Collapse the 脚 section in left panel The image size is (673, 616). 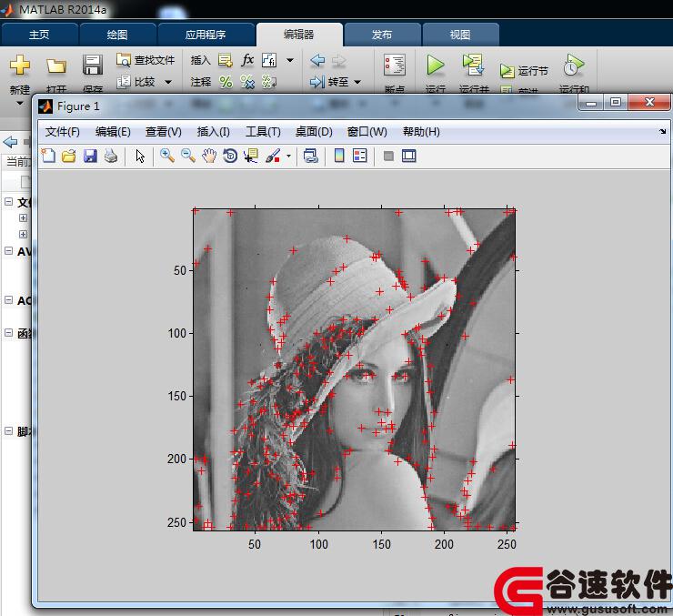coord(8,430)
